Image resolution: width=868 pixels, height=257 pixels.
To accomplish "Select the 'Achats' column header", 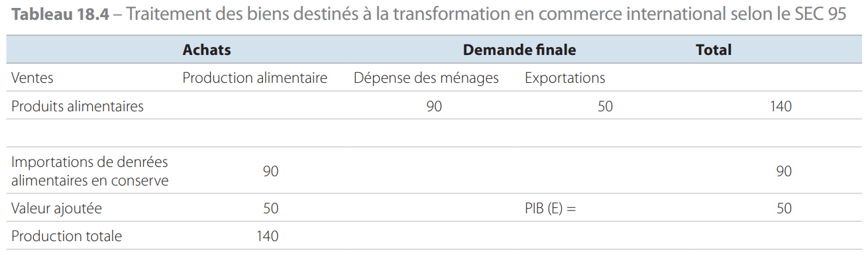I will point(207,50).
